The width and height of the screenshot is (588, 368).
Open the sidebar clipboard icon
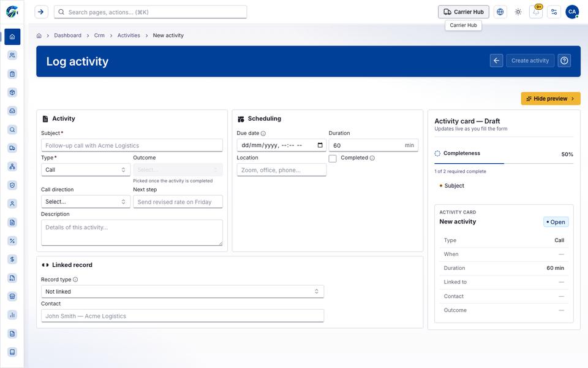pyautogui.click(x=12, y=74)
